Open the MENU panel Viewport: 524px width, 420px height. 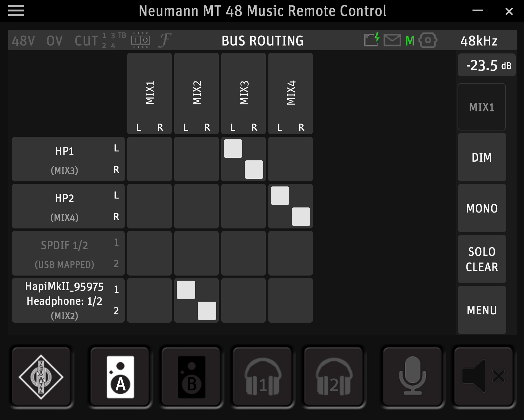point(481,310)
